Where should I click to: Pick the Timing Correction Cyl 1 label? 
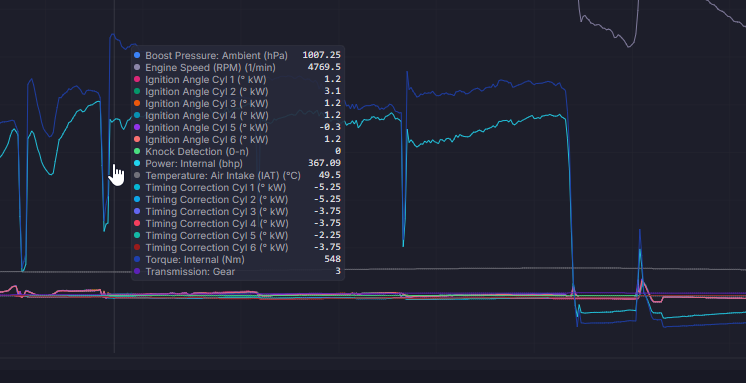click(x=216, y=187)
